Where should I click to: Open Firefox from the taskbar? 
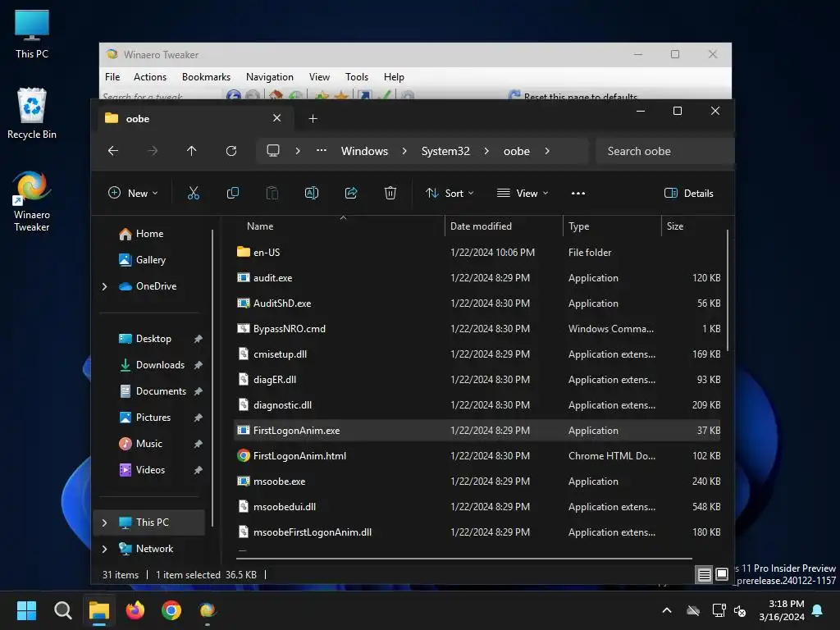[x=135, y=610]
